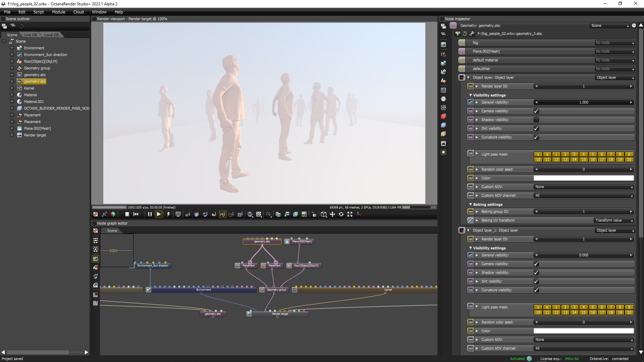Toggle the world axes gizmo icon
This screenshot has width=644, height=362.
pyautogui.click(x=359, y=215)
